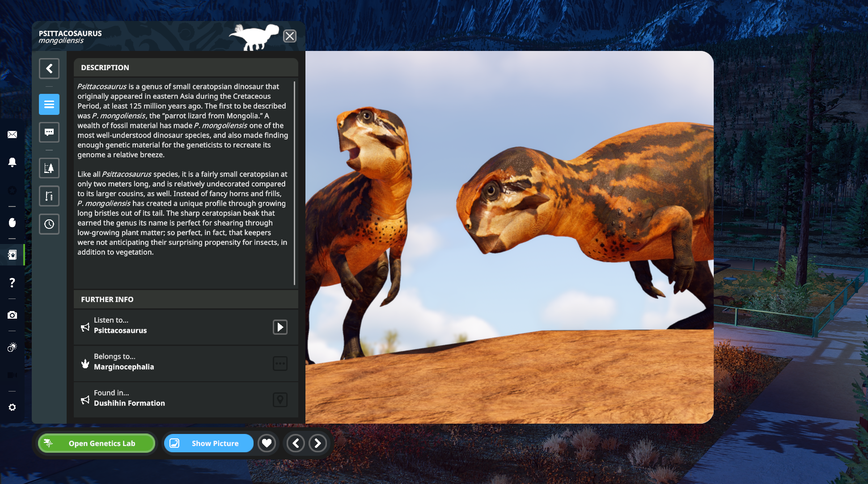Viewport: 868px width, 484px height.
Task: Open the time and weather icon
Action: coord(12,347)
